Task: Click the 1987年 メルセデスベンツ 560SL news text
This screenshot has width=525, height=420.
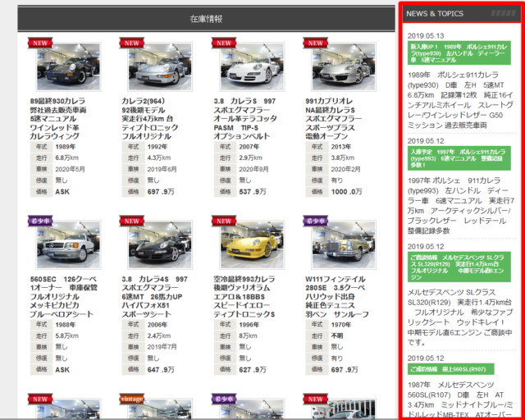Action: 459,400
